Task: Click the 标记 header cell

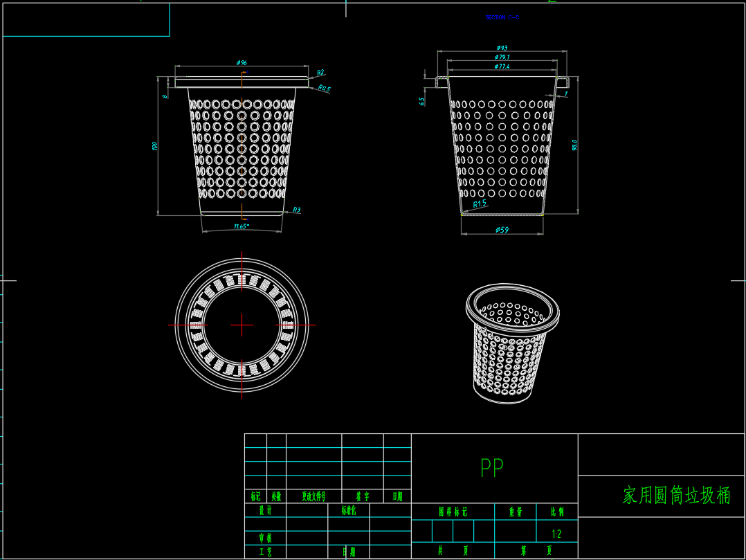Action: point(255,497)
